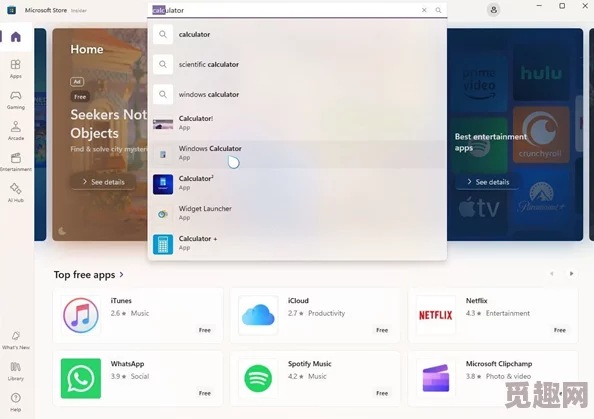Viewport: 594px width, 419px height.
Task: Click the Widget Launcher app icon
Action: click(163, 214)
